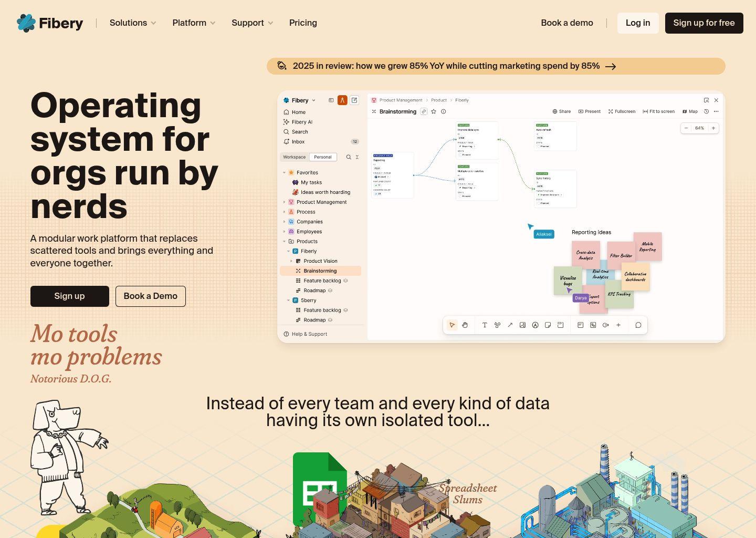This screenshot has width=756, height=538.
Task: Pick the Text tool in whiteboard toolbar
Action: (x=485, y=325)
